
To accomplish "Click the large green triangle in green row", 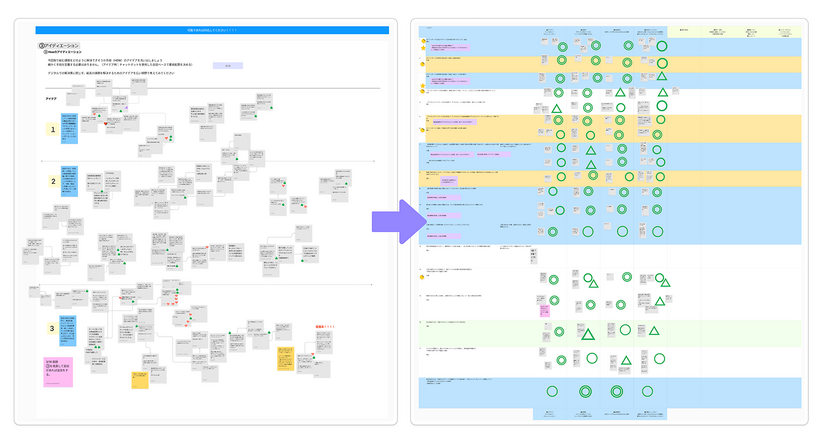I will [x=589, y=336].
